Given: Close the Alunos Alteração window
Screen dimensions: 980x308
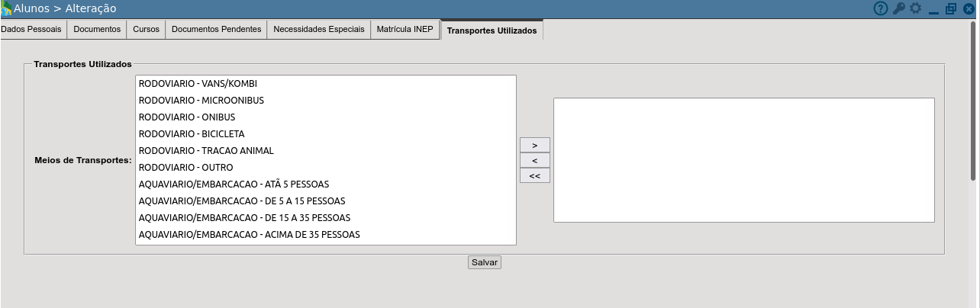Looking at the screenshot, I should pos(969,9).
